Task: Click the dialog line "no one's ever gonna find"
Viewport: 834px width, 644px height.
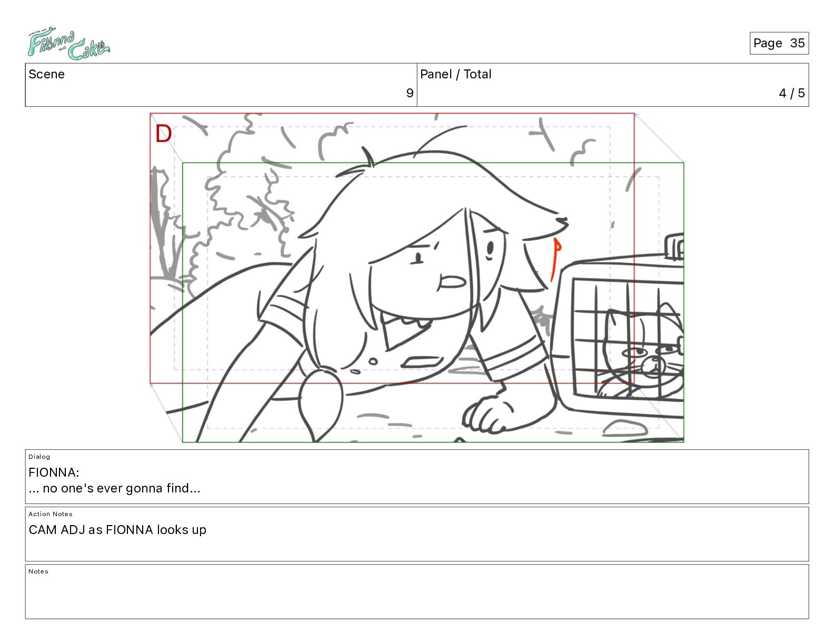Action: (114, 488)
